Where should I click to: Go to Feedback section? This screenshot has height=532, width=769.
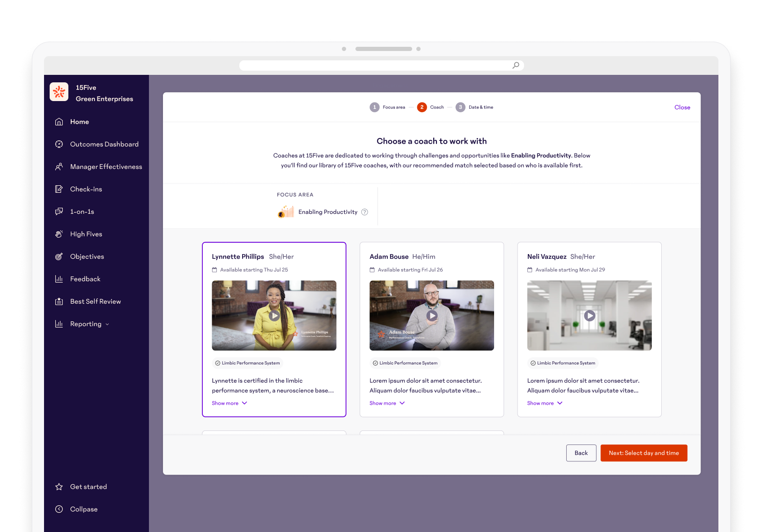pos(85,279)
